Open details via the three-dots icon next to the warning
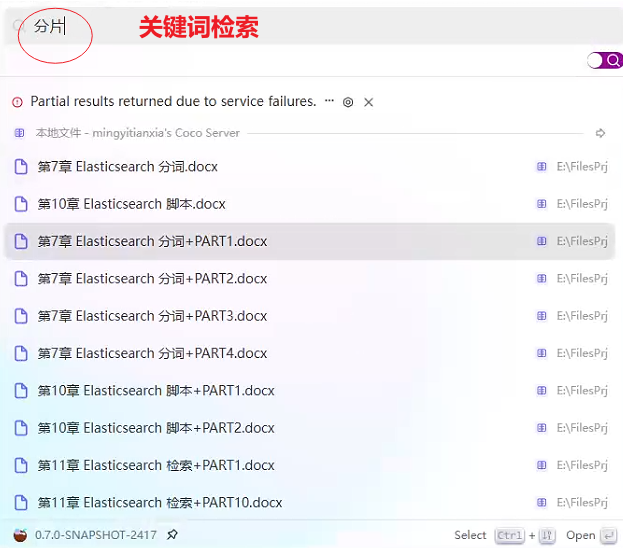Image resolution: width=623 pixels, height=548 pixels. 329,101
